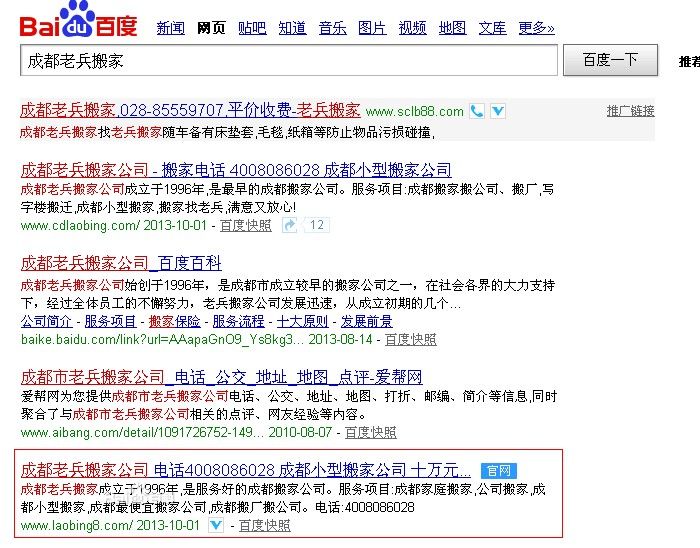Click search box containing 成都老兵搬家

(x=288, y=61)
